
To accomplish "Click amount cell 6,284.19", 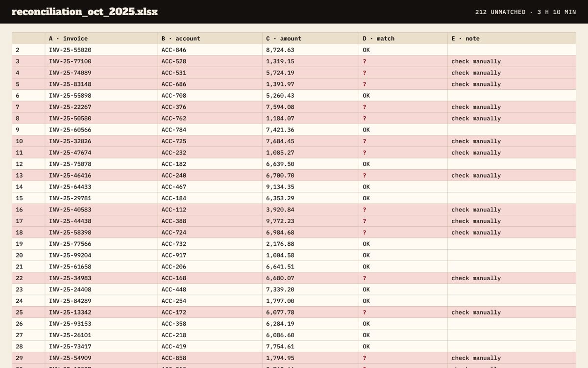I will [311, 324].
